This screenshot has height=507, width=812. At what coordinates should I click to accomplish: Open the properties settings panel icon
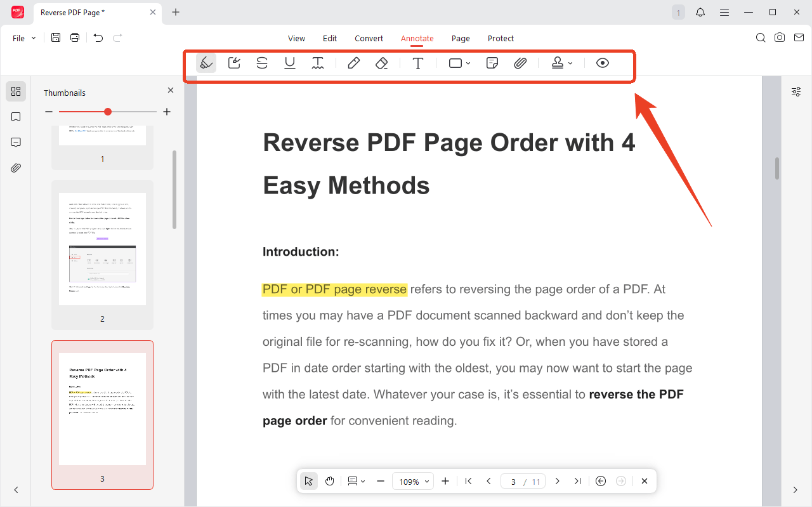coord(796,92)
